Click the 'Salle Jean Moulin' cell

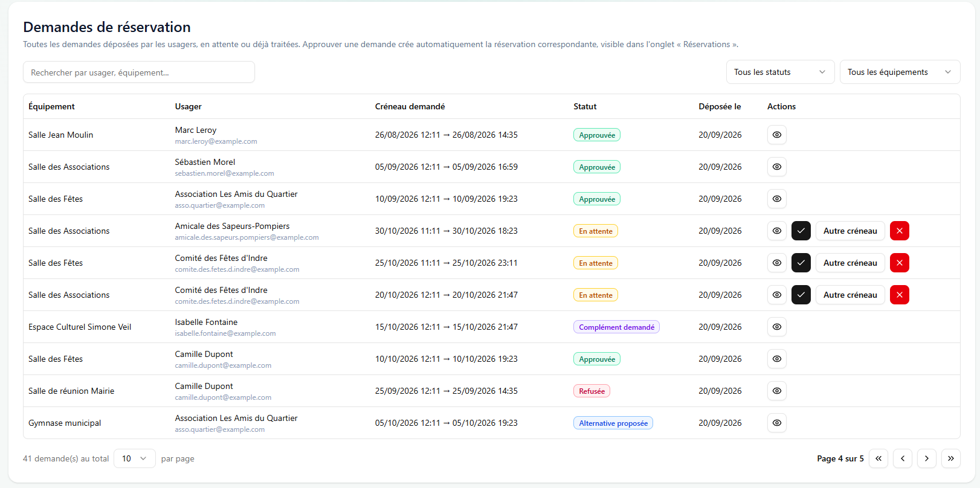click(60, 135)
